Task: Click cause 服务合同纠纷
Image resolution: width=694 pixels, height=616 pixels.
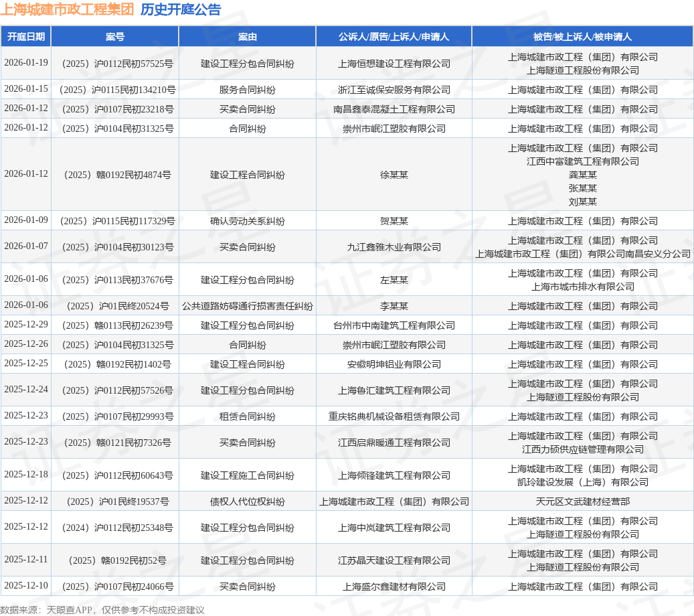Action: pyautogui.click(x=247, y=90)
